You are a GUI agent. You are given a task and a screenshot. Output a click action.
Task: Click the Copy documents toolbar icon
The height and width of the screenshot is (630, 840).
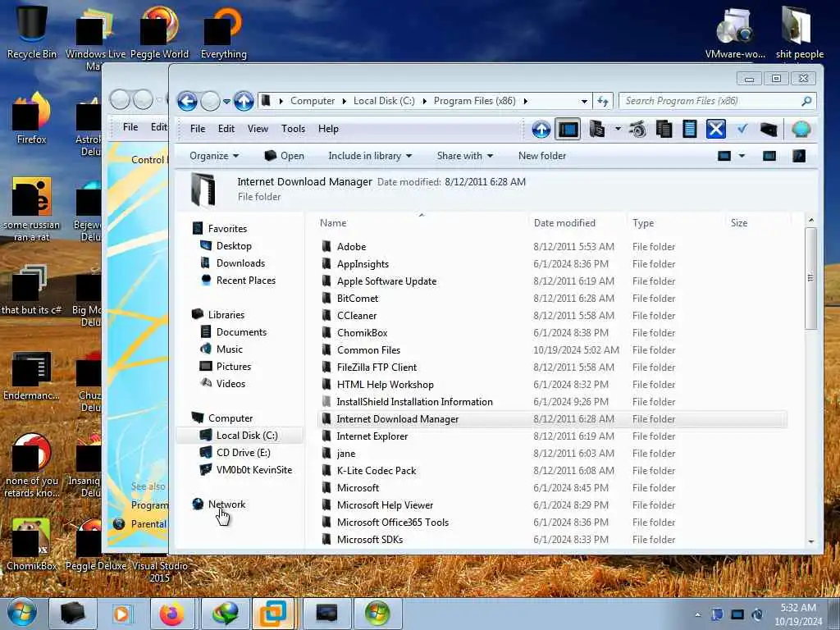pos(664,129)
